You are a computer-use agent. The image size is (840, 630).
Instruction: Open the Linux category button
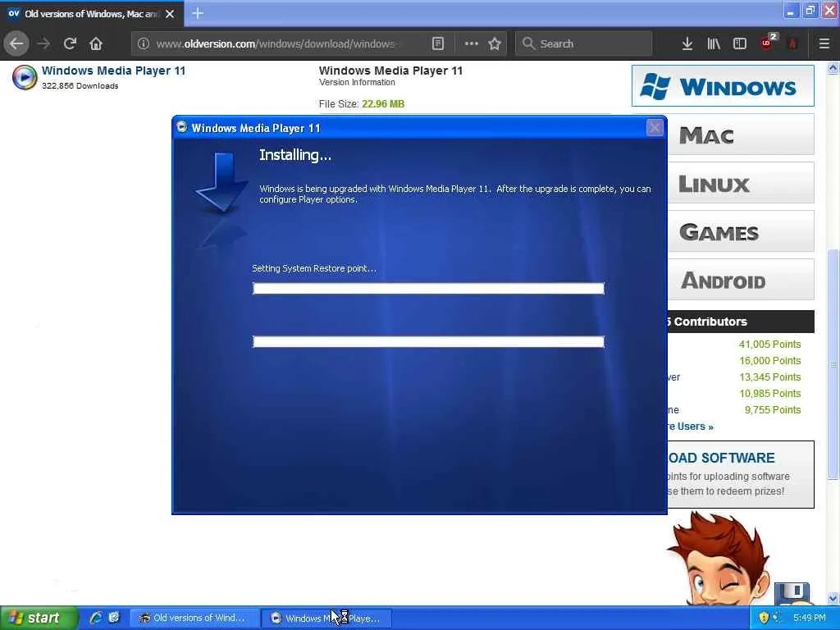pos(741,183)
